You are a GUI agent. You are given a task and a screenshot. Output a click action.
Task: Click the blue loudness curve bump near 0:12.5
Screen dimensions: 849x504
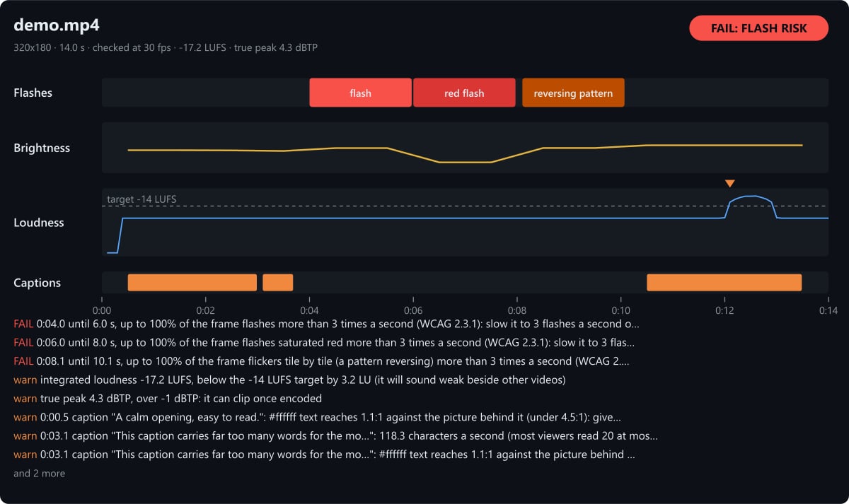pyautogui.click(x=752, y=197)
